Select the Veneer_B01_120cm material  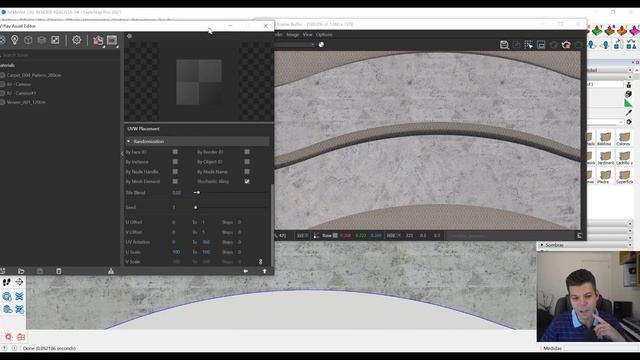tap(26, 102)
